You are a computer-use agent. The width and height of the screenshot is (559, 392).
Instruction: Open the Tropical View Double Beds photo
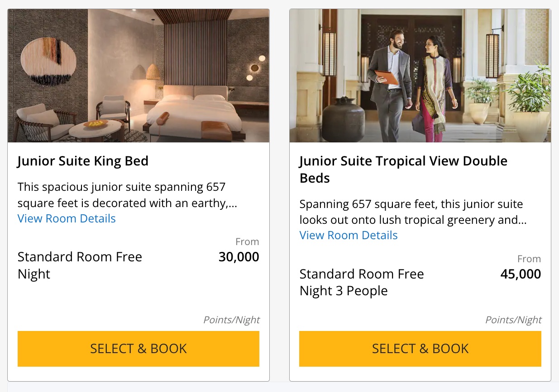[420, 76]
